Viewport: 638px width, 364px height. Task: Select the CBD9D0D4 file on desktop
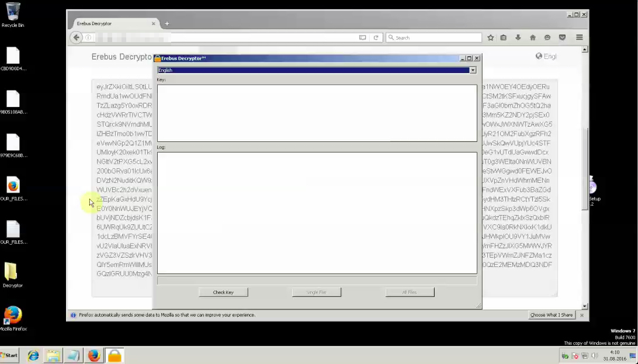tap(13, 59)
